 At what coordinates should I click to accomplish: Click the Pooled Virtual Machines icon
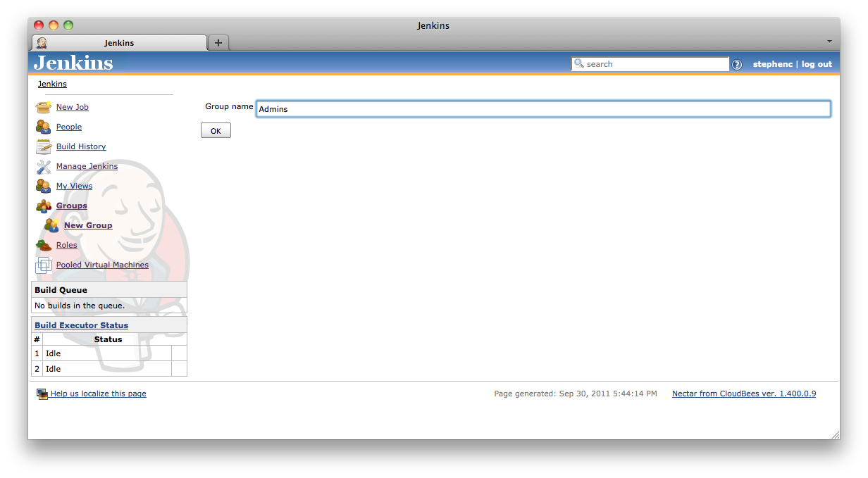click(x=44, y=265)
